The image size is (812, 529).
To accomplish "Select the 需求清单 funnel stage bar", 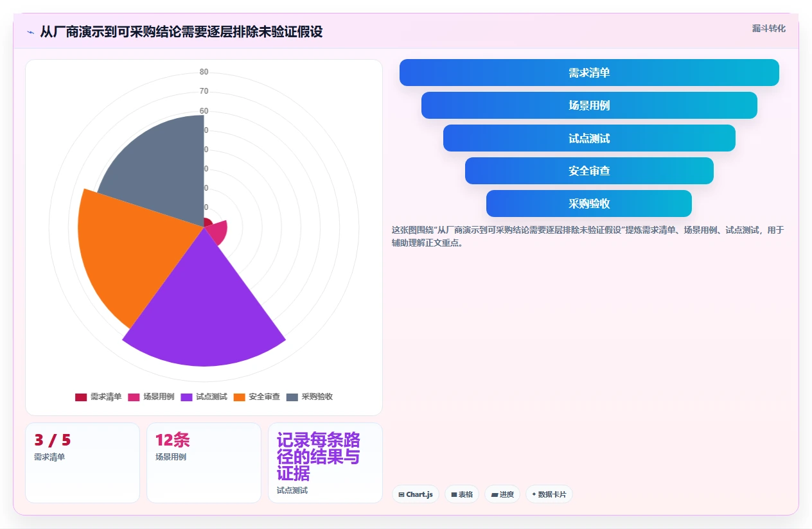I will 589,73.
